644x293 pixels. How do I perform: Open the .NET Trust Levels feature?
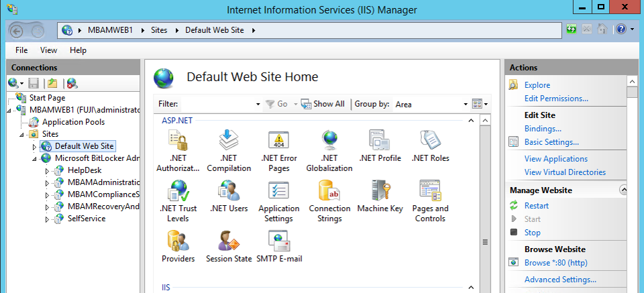pyautogui.click(x=178, y=201)
